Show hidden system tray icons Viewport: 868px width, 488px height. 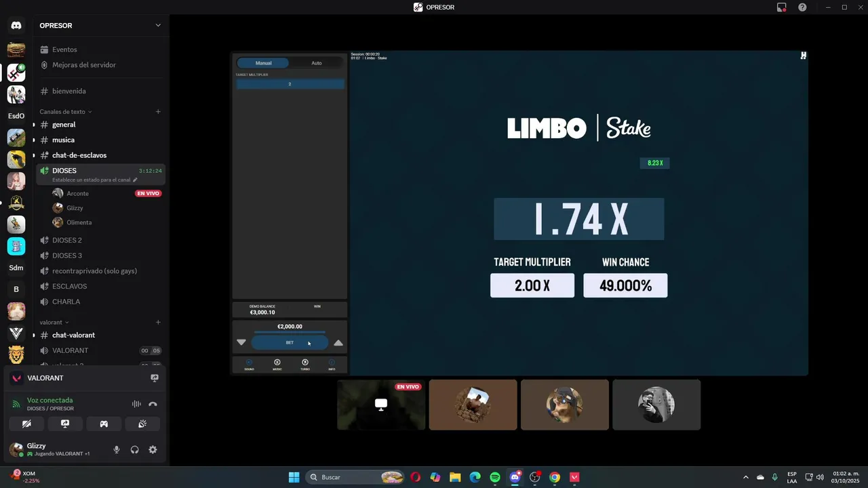pos(746,477)
